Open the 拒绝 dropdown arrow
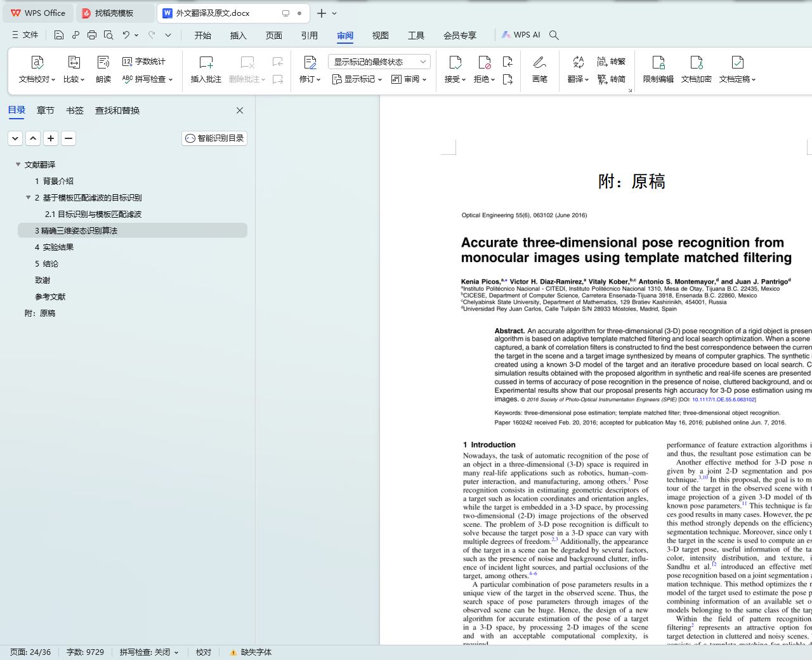812x660 pixels. [493, 80]
